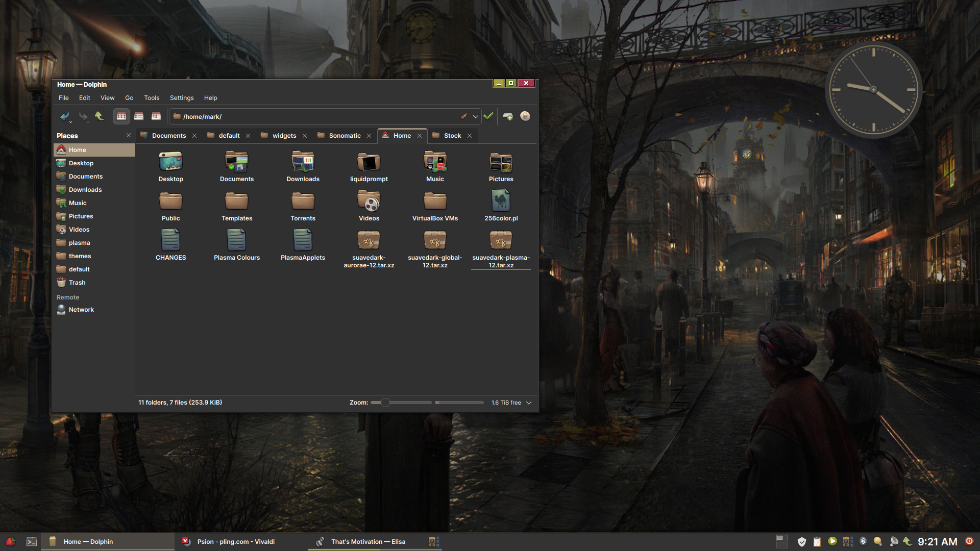Switch to Compact view mode

[x=139, y=116]
